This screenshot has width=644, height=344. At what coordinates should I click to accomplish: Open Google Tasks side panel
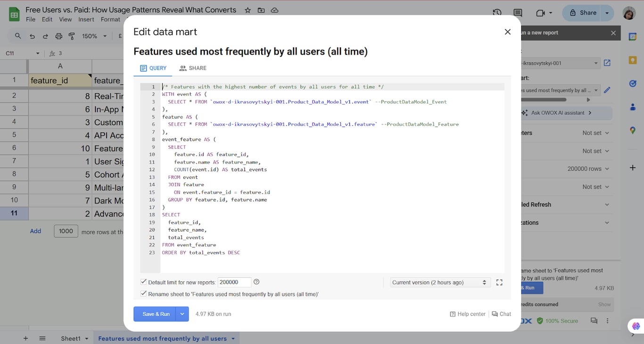click(633, 83)
